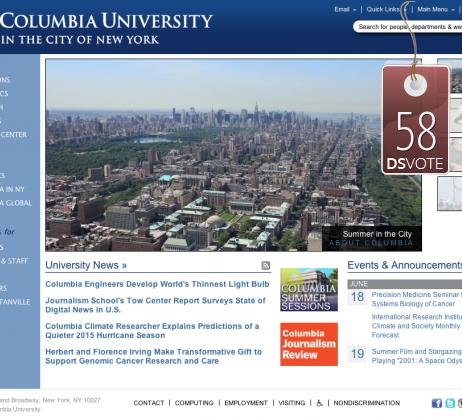Click the About Columbia caption link

[371, 243]
